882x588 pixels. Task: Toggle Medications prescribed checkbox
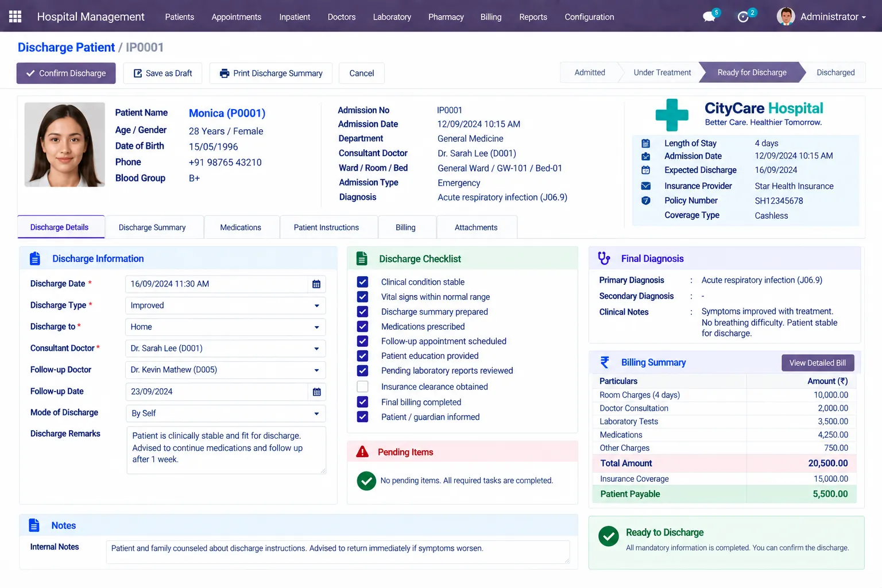pyautogui.click(x=362, y=327)
